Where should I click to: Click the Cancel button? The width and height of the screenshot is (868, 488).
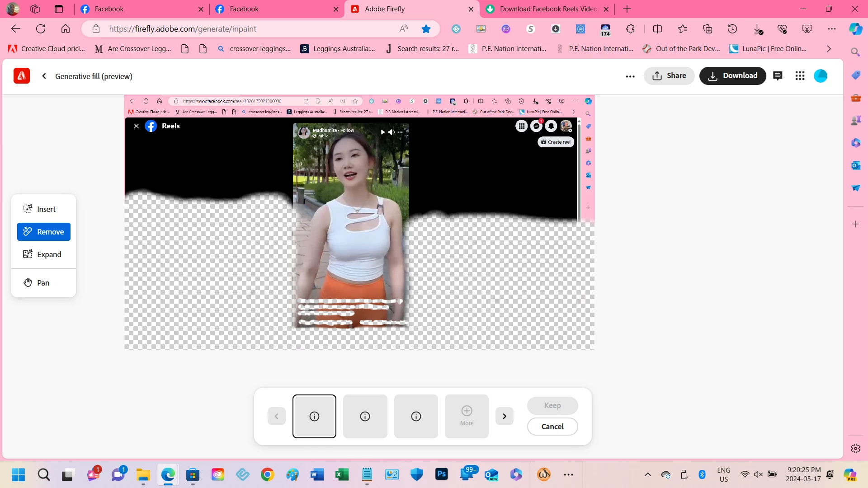(552, 427)
